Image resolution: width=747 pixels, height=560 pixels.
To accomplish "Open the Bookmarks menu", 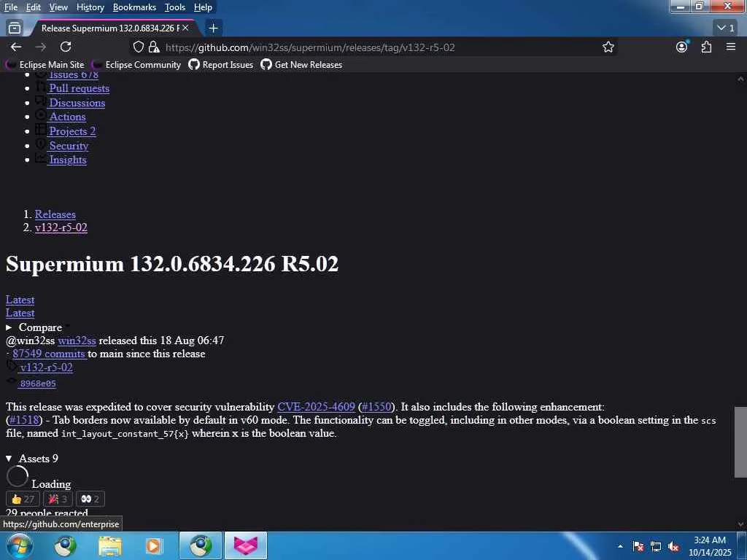I will point(134,7).
